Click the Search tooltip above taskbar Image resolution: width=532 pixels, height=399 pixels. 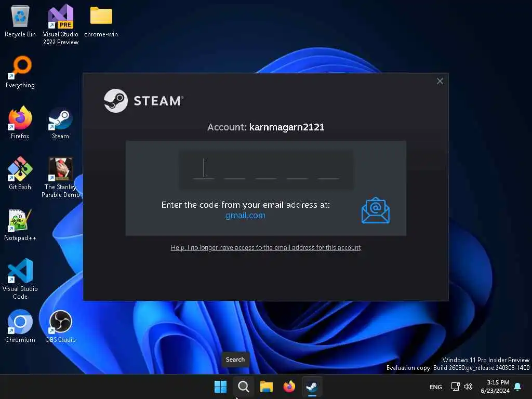click(x=235, y=360)
